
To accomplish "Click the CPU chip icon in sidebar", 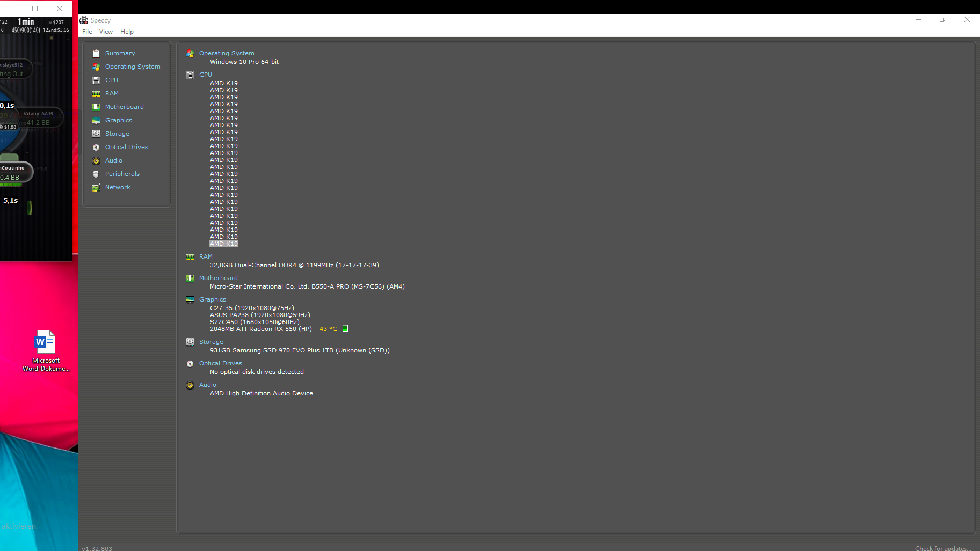I will point(96,80).
